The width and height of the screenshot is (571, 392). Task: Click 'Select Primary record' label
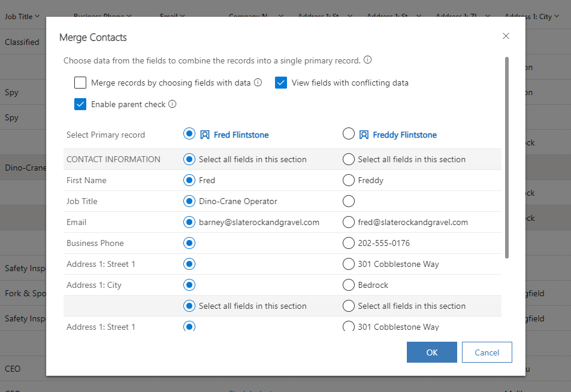(105, 135)
